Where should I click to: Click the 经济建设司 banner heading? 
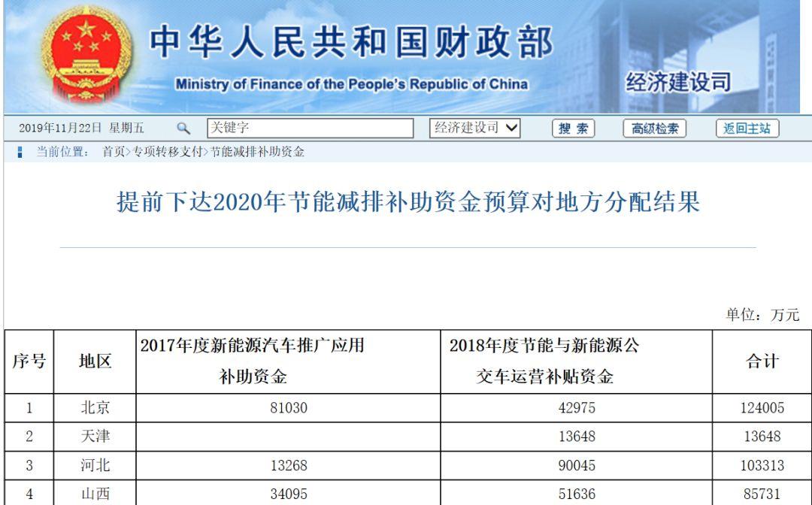678,82
